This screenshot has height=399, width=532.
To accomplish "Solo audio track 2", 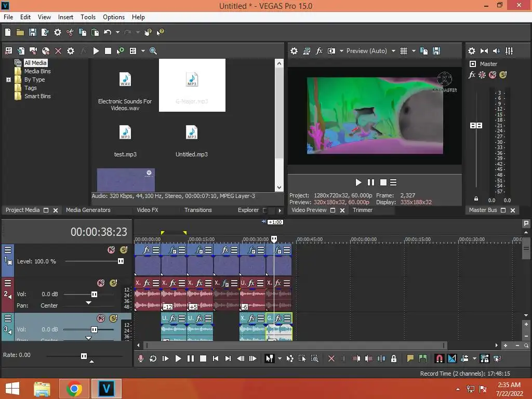I will click(x=113, y=283).
